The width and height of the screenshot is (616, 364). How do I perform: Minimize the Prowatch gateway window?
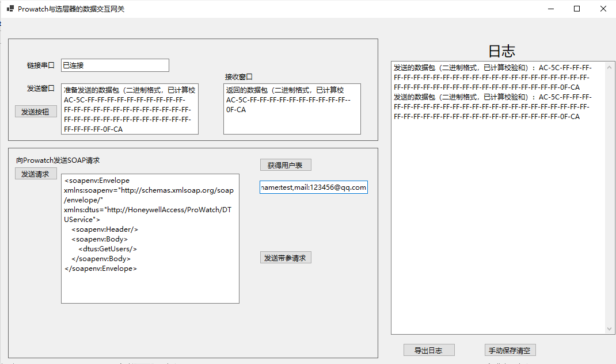(551, 9)
